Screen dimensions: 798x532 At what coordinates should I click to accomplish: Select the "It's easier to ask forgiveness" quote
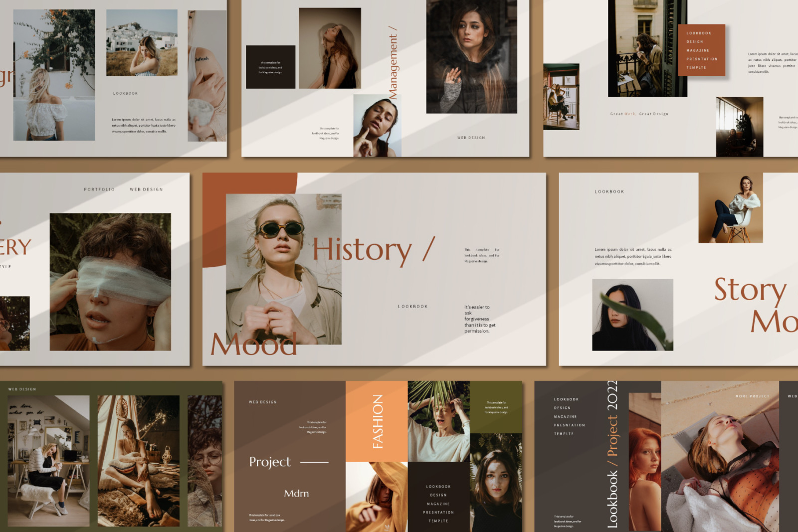click(x=479, y=319)
